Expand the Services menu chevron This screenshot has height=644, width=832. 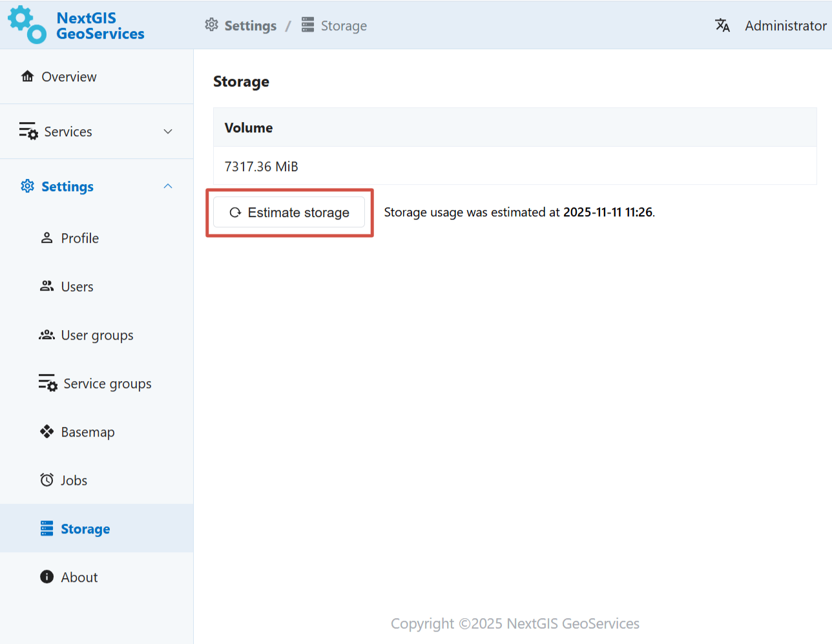pyautogui.click(x=168, y=132)
